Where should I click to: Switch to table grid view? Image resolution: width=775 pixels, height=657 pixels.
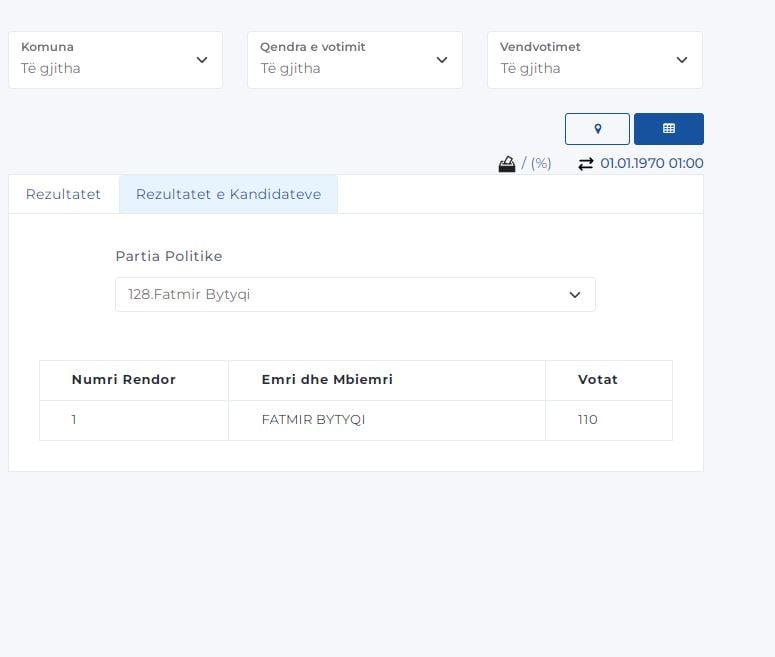point(669,129)
